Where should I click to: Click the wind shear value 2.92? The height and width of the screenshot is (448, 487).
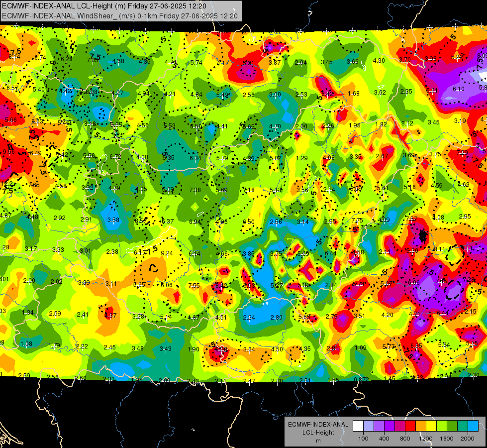59,218
